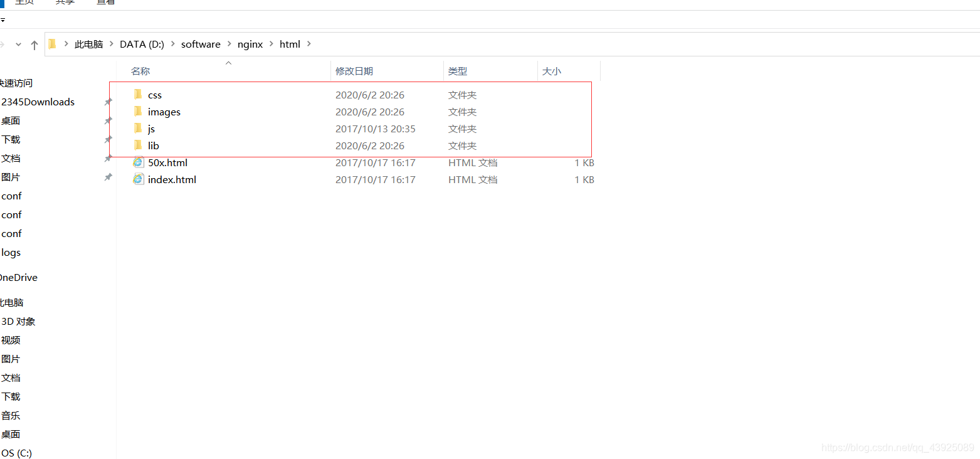Go up one folder with the up arrow
Viewport: 980px width, 459px height.
(34, 45)
